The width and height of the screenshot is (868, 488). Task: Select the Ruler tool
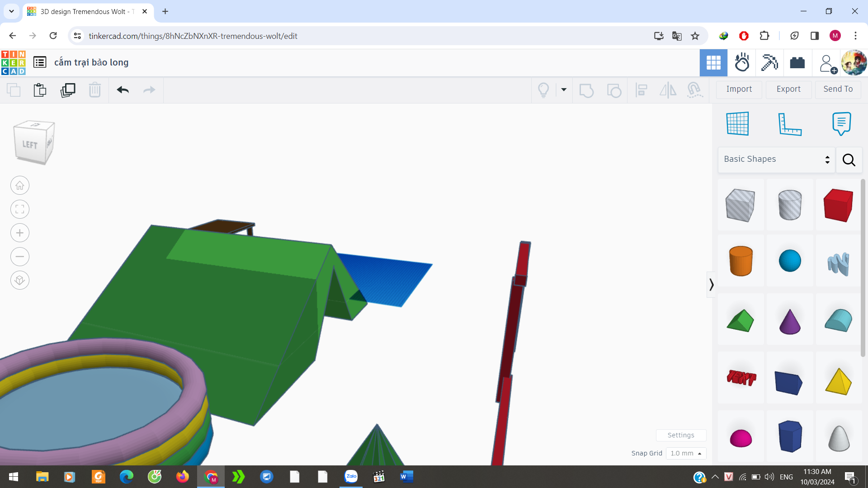(x=790, y=124)
